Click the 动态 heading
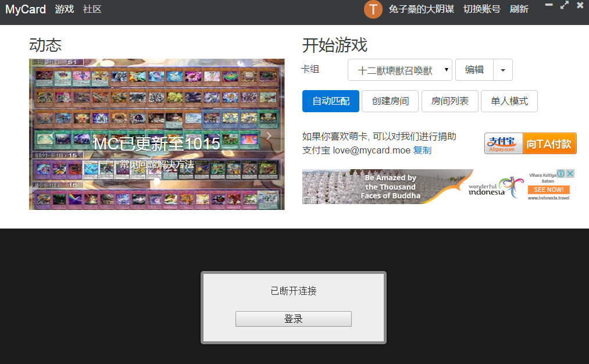This screenshot has width=589, height=364. pyautogui.click(x=45, y=45)
